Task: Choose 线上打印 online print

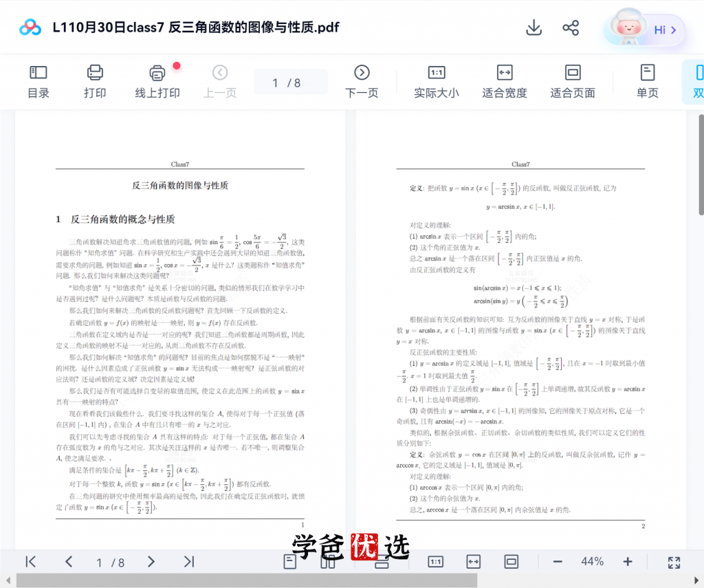Action: tap(157, 82)
